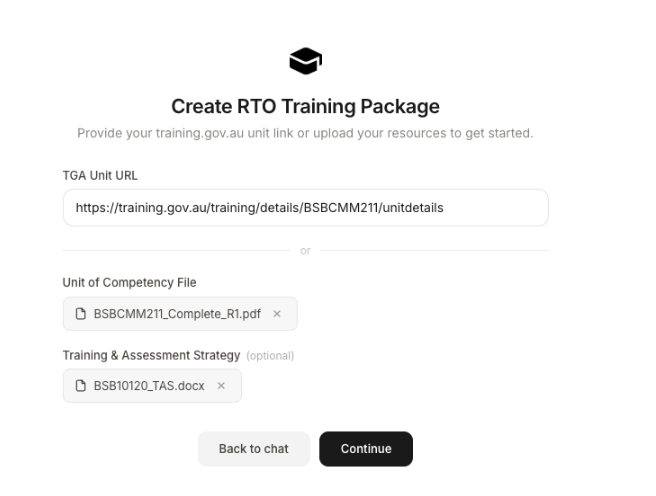Screen dimensions: 656x496
Task: Select the BSB10120_TAS.docx file name
Action: click(x=149, y=386)
